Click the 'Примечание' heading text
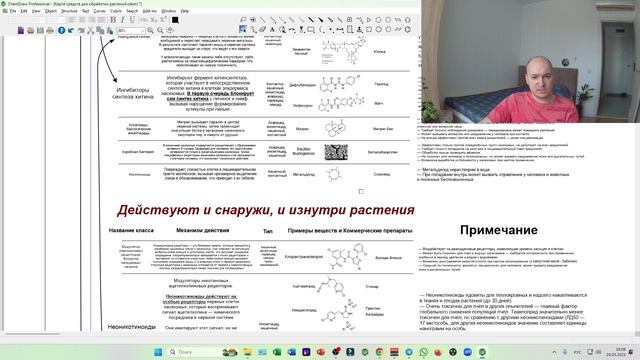640x360 pixels. point(498,230)
